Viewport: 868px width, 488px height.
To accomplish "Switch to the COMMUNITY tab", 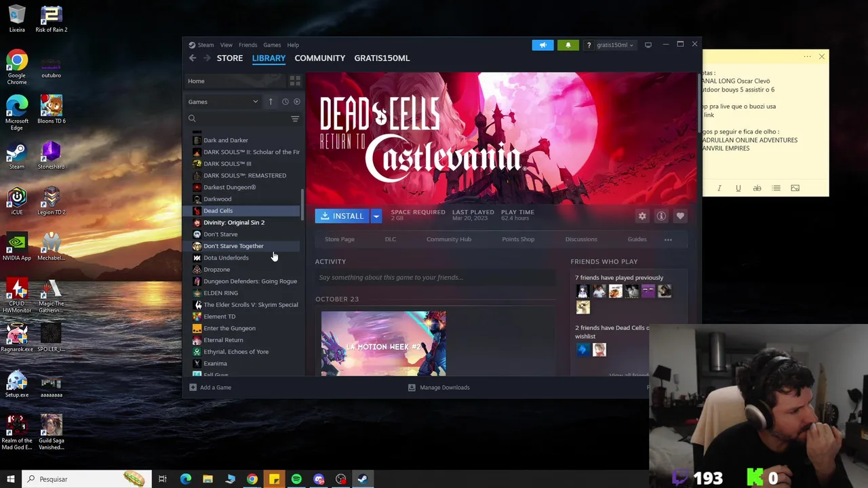I will (x=320, y=58).
